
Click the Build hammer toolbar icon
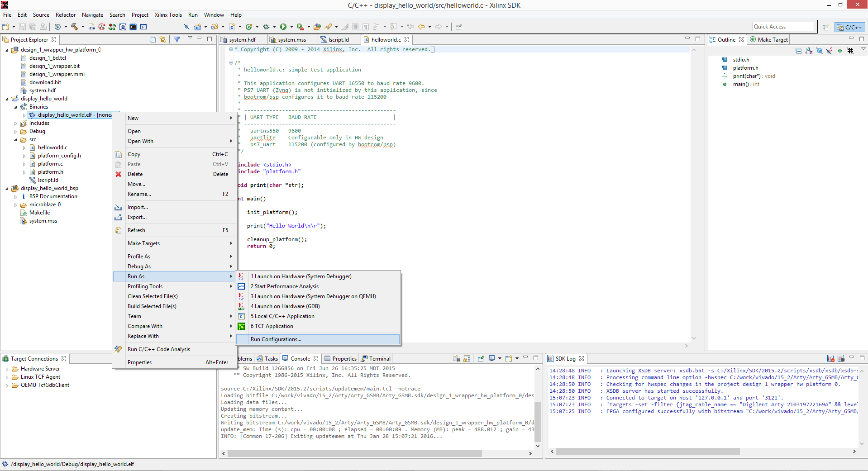tap(75, 27)
